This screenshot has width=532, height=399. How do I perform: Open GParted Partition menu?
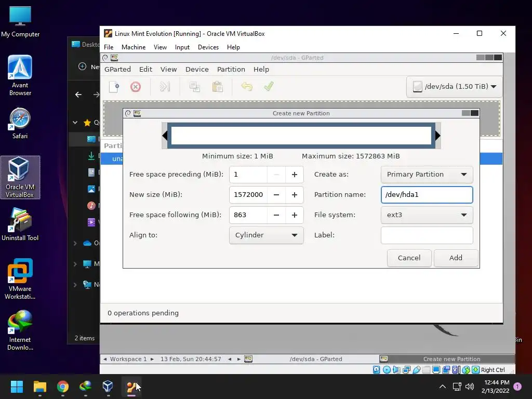(231, 69)
